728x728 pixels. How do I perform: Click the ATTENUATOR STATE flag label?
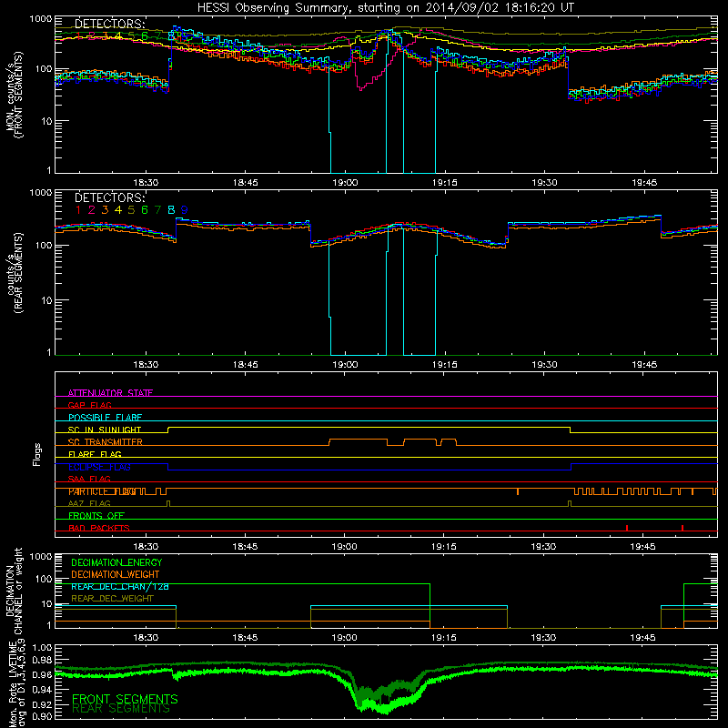[x=110, y=393]
